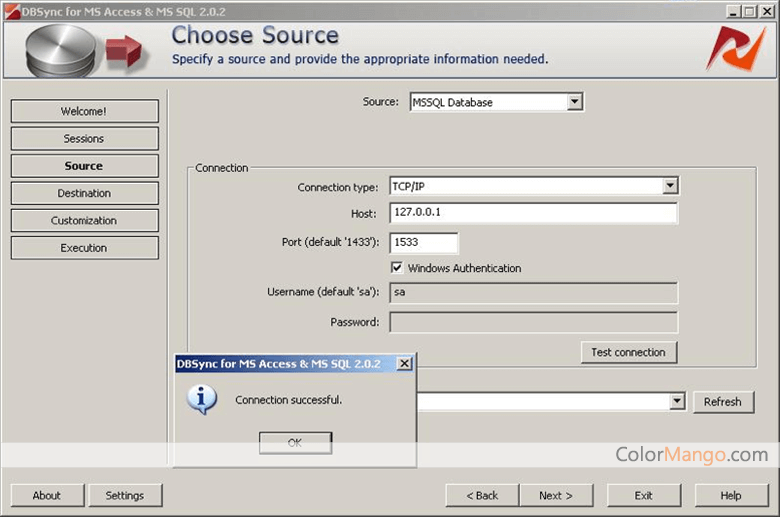Maximize the DBSync window

[749, 11]
